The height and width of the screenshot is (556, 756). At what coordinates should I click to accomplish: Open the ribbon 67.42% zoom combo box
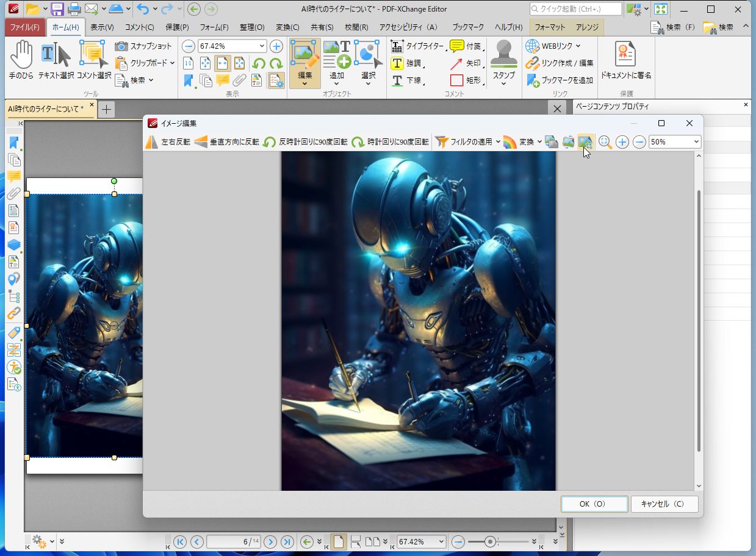tap(232, 46)
